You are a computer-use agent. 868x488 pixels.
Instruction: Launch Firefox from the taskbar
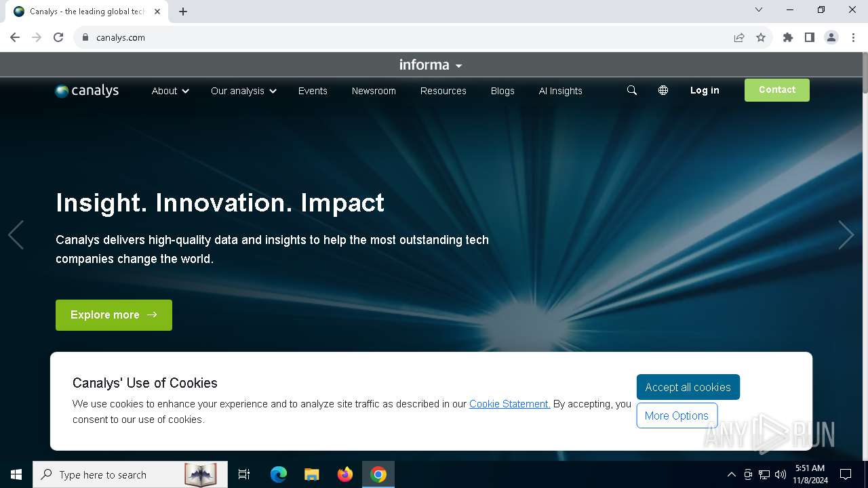(x=345, y=474)
